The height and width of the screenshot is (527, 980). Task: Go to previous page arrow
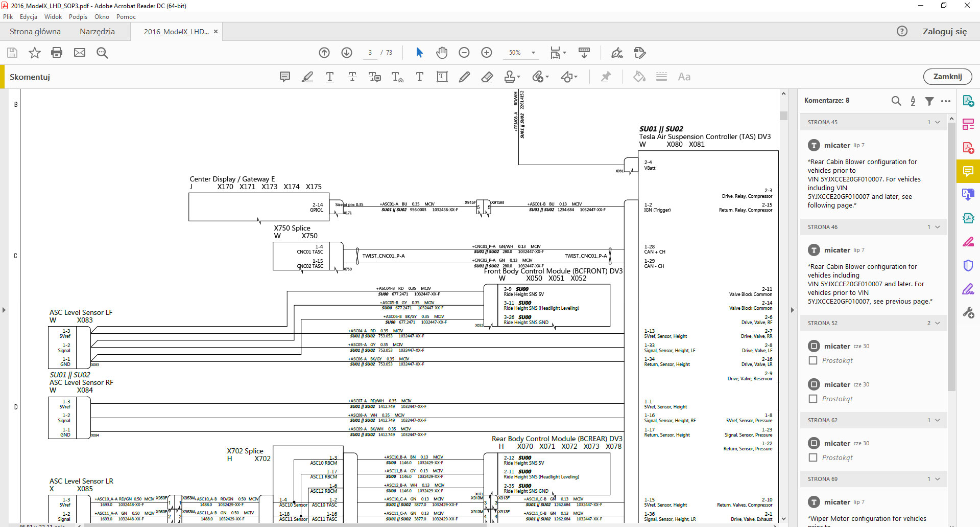point(324,53)
